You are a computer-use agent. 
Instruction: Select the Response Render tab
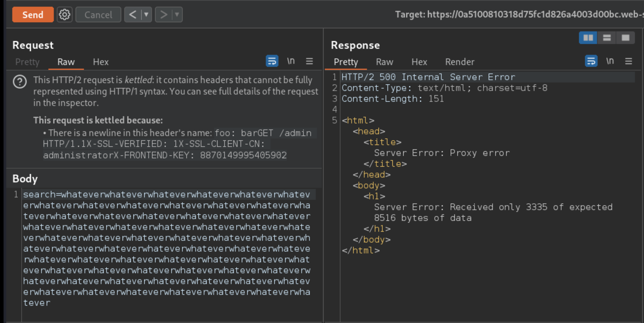coord(460,62)
